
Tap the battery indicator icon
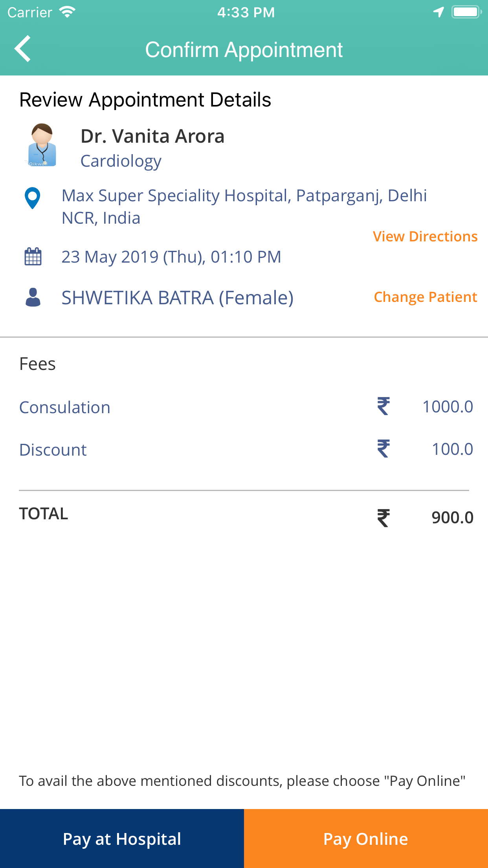pyautogui.click(x=466, y=12)
